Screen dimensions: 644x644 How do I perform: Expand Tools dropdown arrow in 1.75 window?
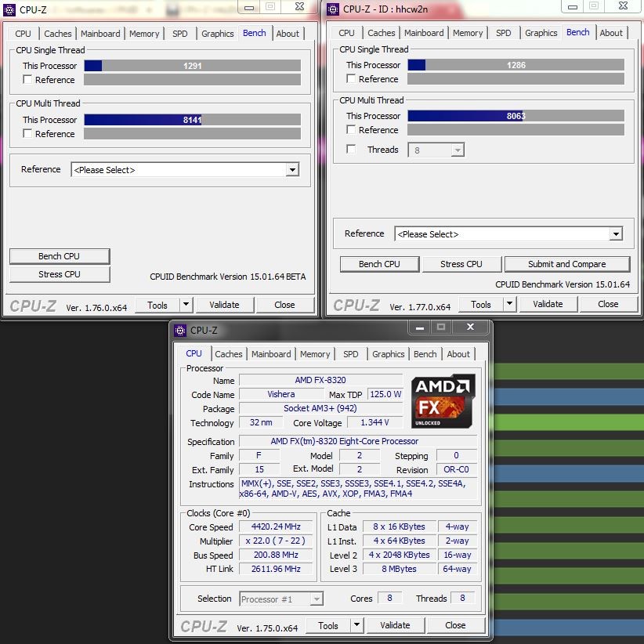coord(357,624)
